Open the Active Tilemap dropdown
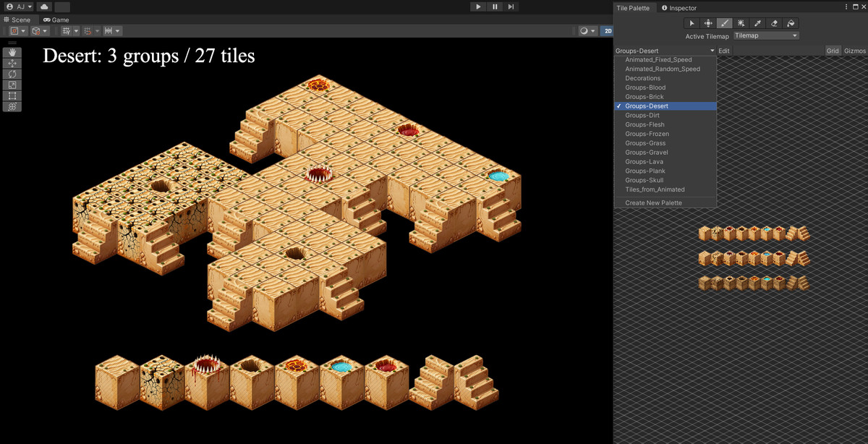868x444 pixels. (x=765, y=35)
